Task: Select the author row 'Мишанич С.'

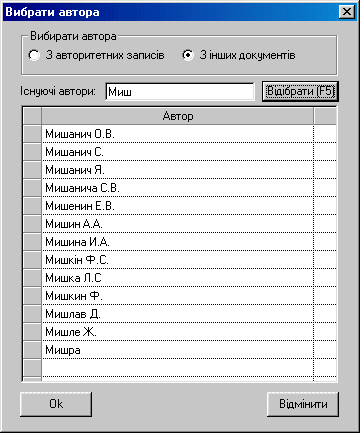Action: (x=178, y=152)
